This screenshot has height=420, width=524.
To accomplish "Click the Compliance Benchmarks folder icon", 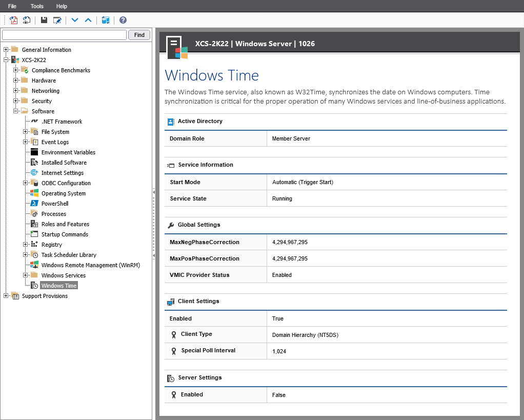I will tap(25, 70).
